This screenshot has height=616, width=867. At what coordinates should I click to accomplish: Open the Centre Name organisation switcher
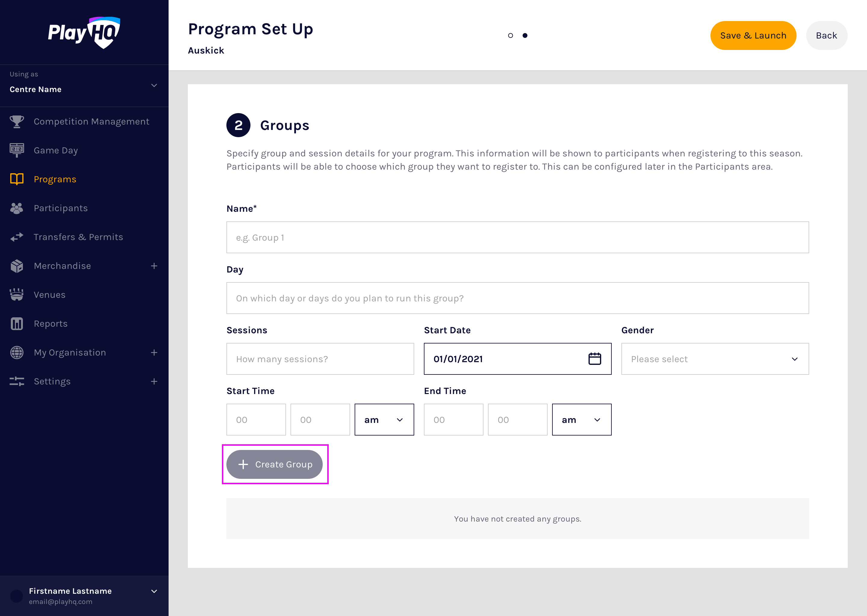pos(83,85)
